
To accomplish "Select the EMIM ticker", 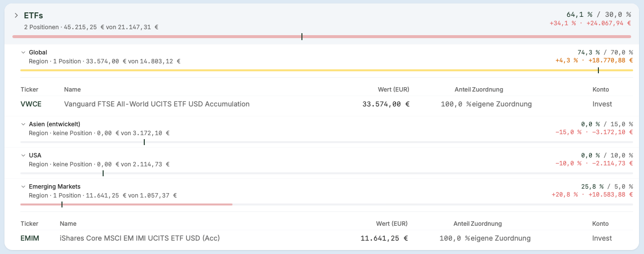I will click(x=30, y=238).
